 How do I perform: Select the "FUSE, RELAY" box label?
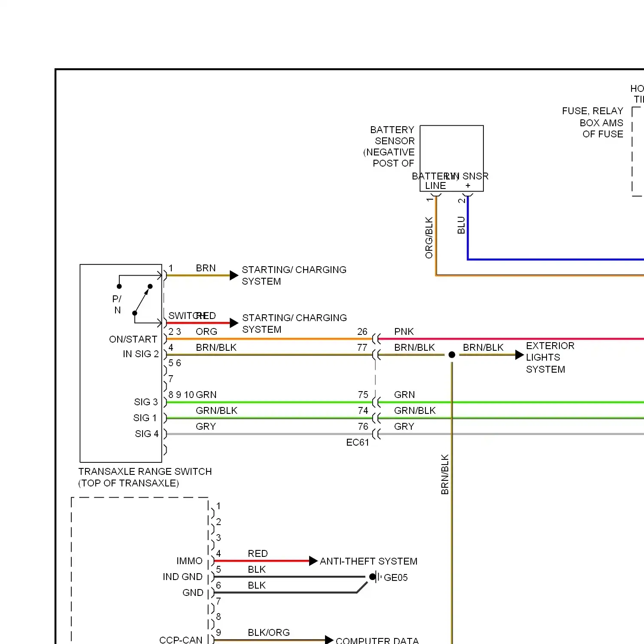pyautogui.click(x=592, y=111)
